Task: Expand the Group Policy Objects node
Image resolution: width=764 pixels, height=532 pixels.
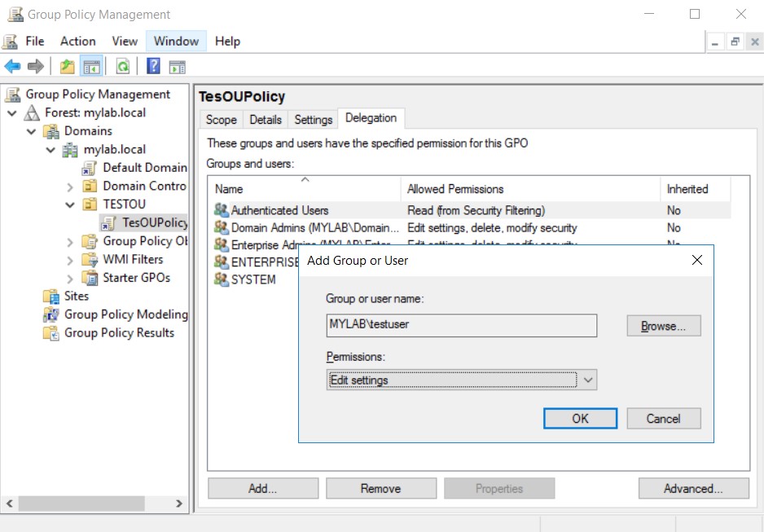Action: click(x=70, y=242)
